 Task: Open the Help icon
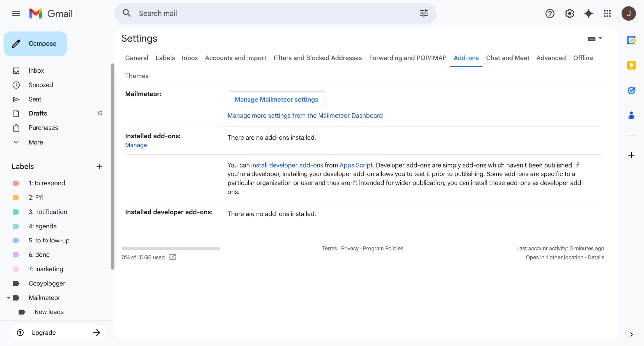pos(550,13)
